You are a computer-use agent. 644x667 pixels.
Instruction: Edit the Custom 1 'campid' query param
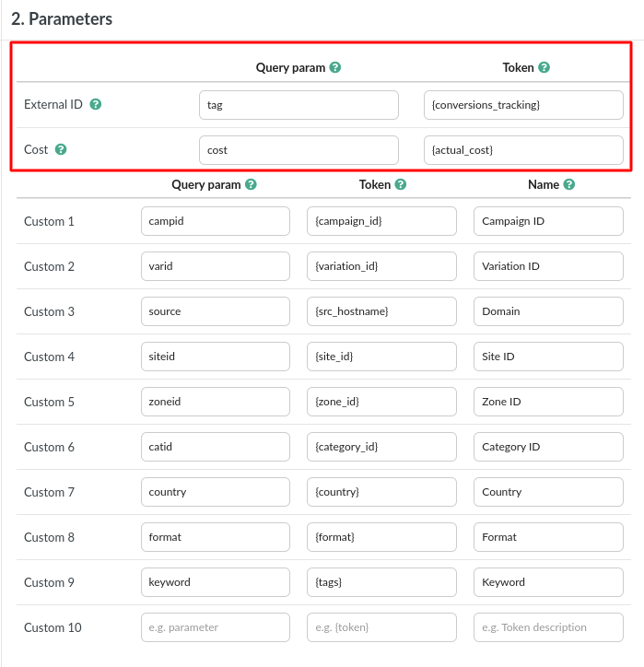[x=216, y=221]
